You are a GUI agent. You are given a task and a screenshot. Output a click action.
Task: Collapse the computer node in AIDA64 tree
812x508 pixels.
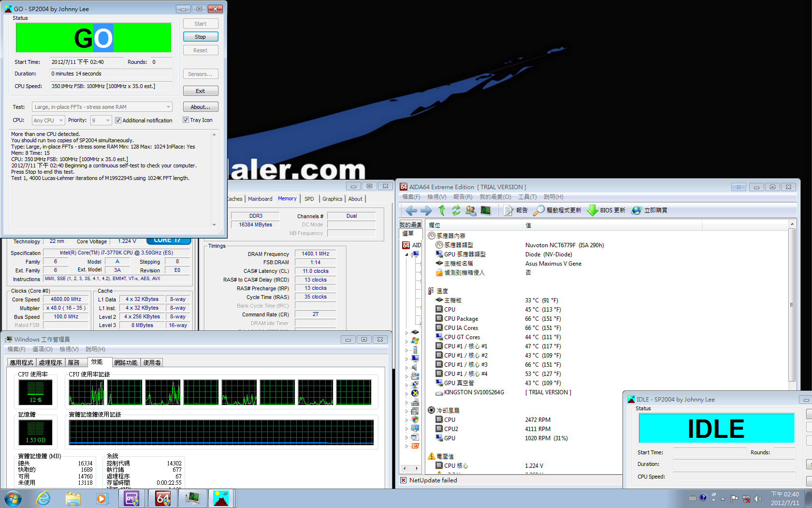click(406, 254)
